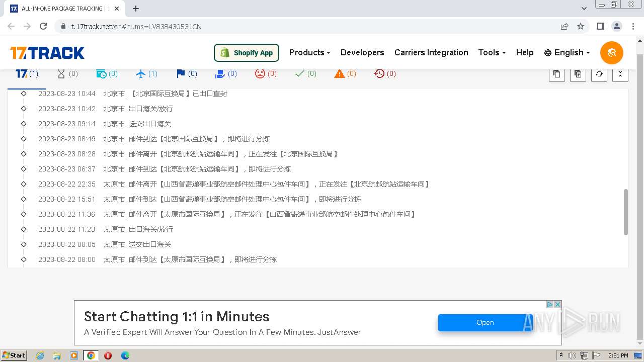Select the All (1) status tab

point(27,73)
